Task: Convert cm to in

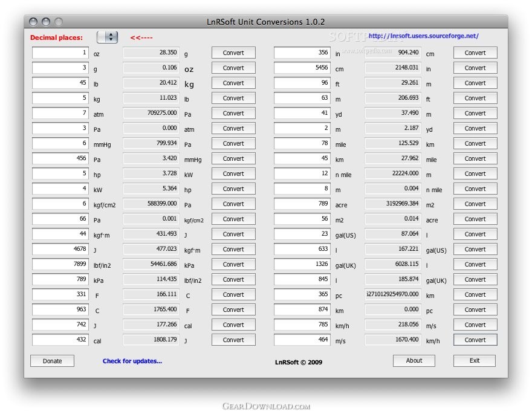Action: coord(475,68)
